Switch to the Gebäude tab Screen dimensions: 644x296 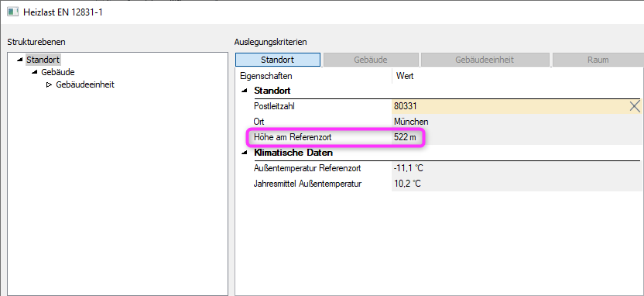(x=371, y=60)
